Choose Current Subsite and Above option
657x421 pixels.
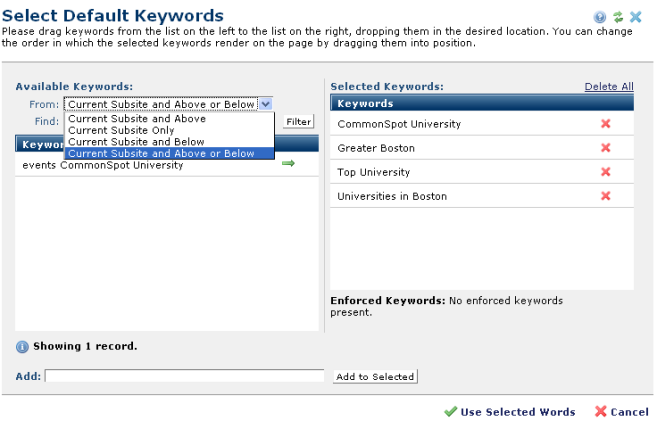[x=135, y=119]
